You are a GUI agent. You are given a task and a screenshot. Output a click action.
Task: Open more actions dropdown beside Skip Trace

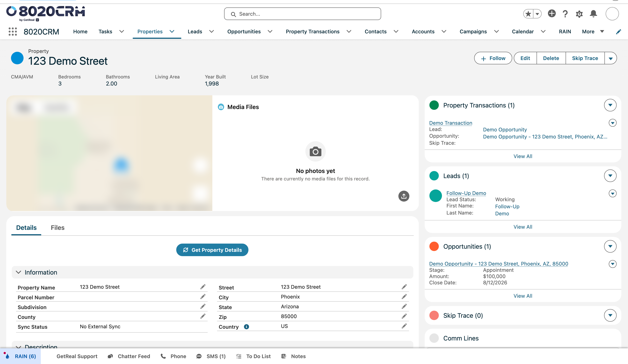tap(611, 58)
